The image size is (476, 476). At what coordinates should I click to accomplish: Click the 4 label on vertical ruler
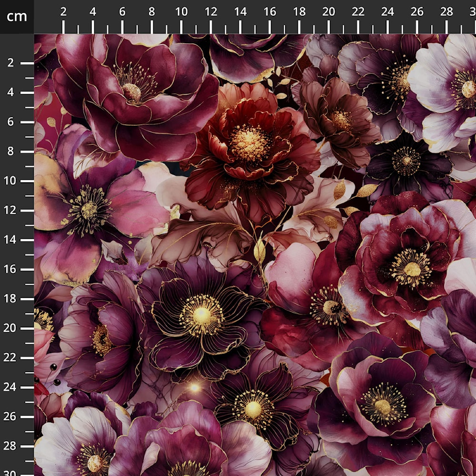point(10,92)
